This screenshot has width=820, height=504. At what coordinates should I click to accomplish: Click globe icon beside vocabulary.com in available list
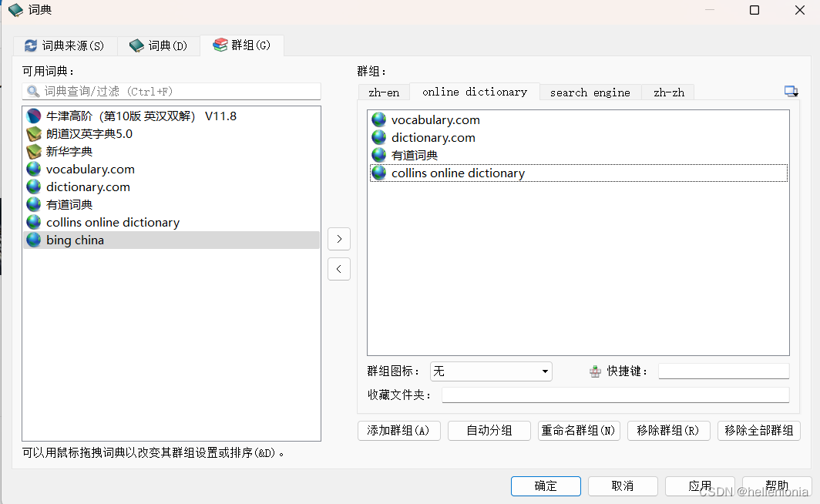pyautogui.click(x=33, y=169)
